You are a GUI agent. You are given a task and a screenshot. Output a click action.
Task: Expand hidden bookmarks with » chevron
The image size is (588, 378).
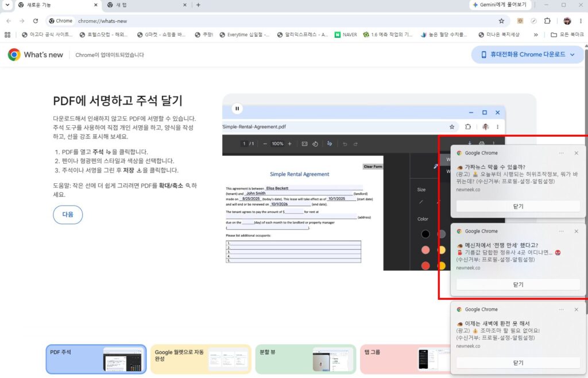pos(536,34)
